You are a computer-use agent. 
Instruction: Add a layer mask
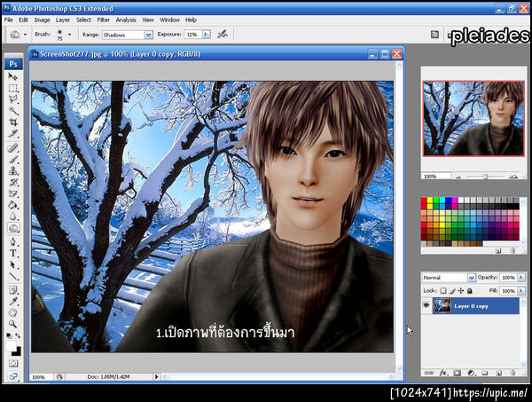pyautogui.click(x=457, y=373)
